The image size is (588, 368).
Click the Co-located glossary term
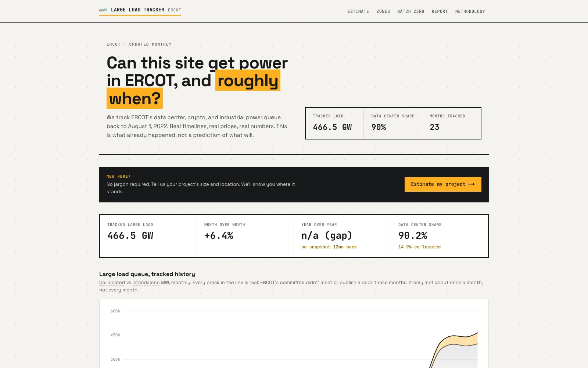[x=112, y=283]
